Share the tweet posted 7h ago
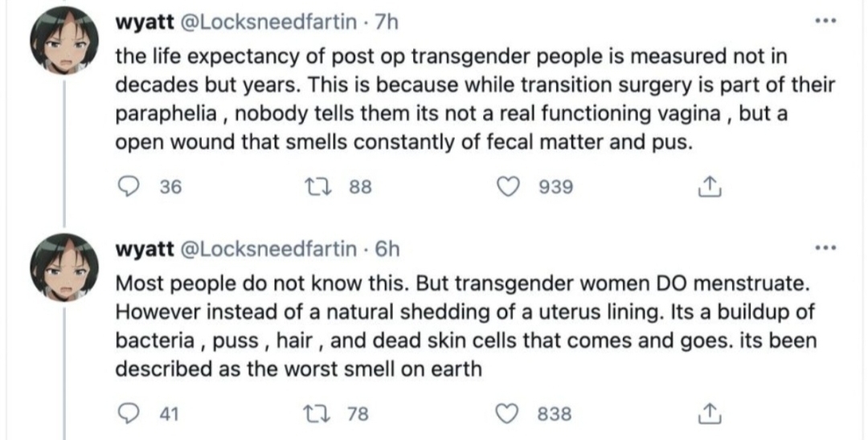868x440 pixels. pyautogui.click(x=707, y=186)
